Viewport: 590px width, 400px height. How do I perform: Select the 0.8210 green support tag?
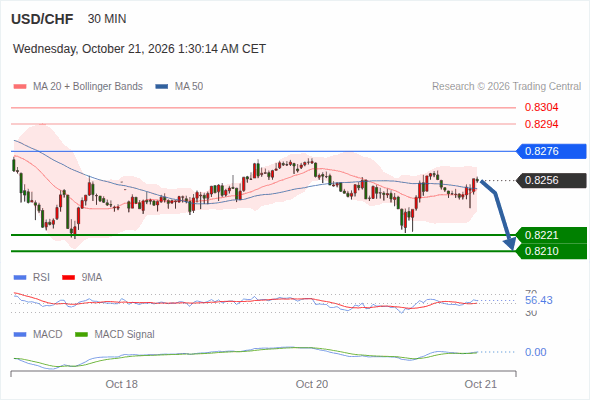[x=551, y=251]
